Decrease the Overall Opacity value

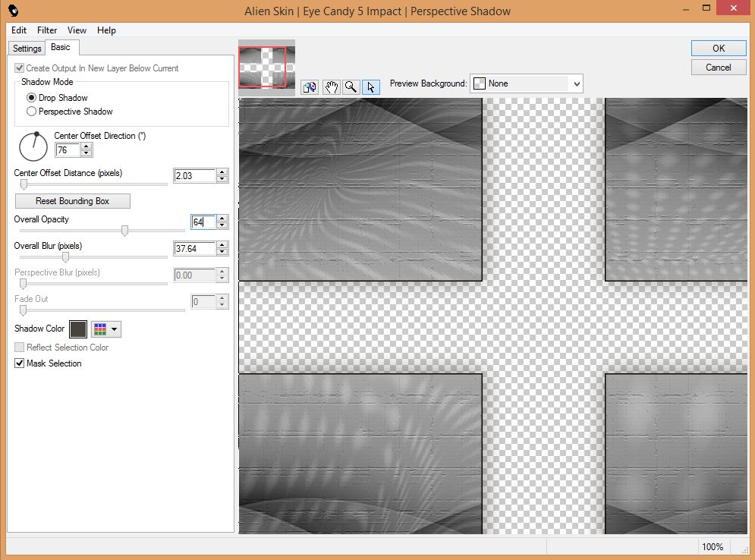coord(222,225)
